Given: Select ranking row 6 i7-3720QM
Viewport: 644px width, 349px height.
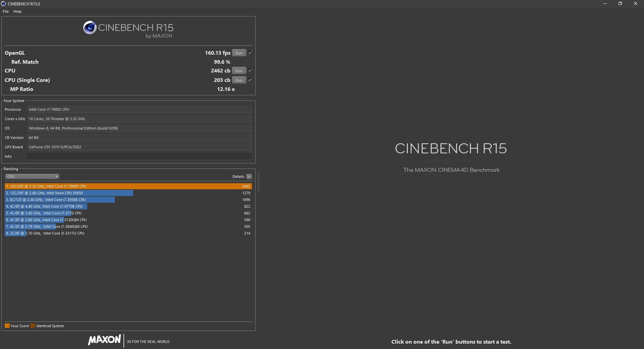Looking at the screenshot, I should [x=128, y=220].
